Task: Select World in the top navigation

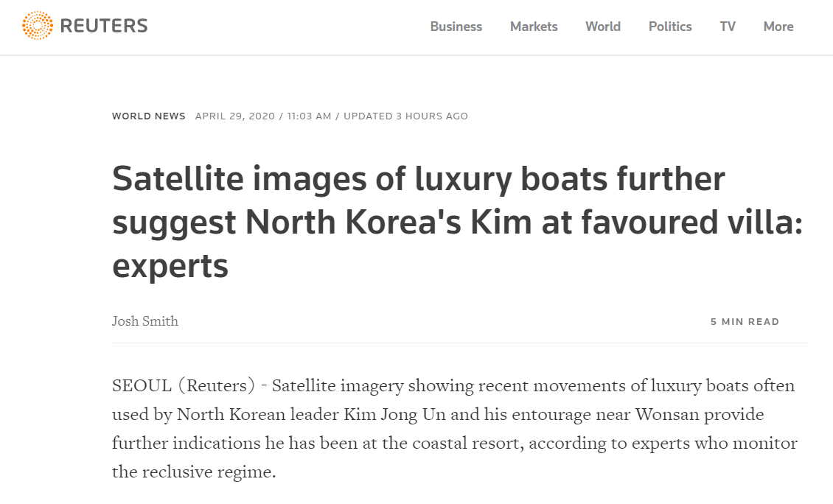Action: [603, 27]
